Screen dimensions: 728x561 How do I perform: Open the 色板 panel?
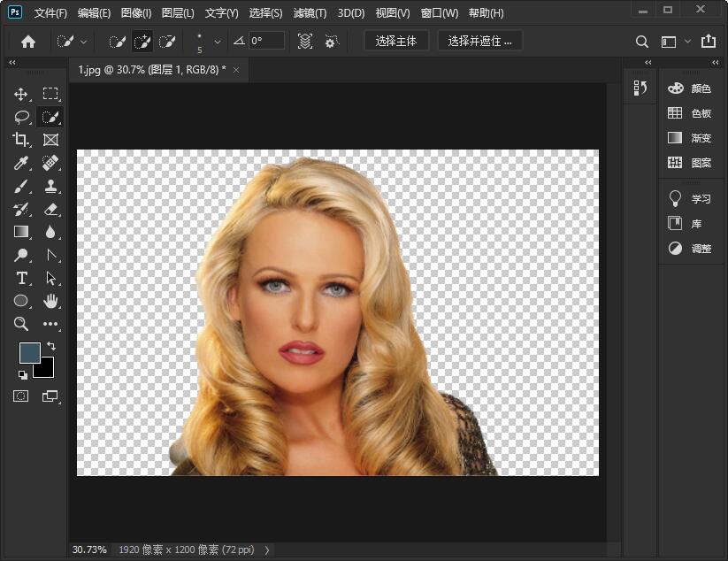689,113
